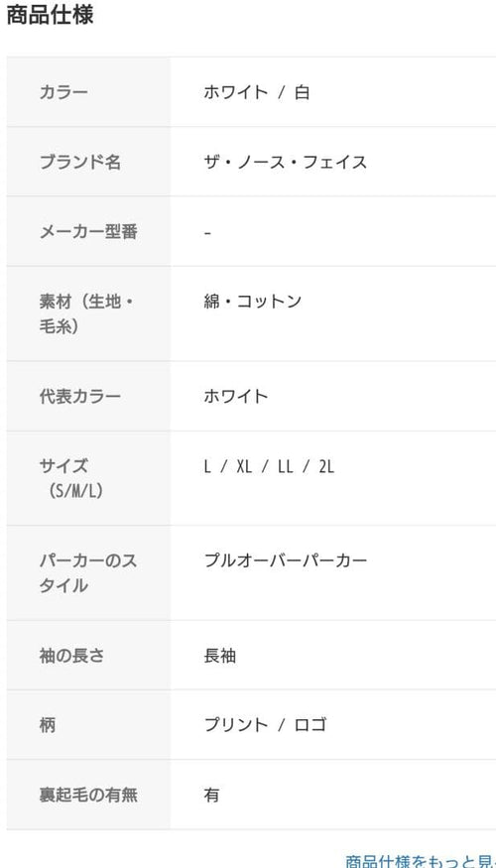Select the メーカー型番 label
This screenshot has height=868, width=496.
click(88, 231)
